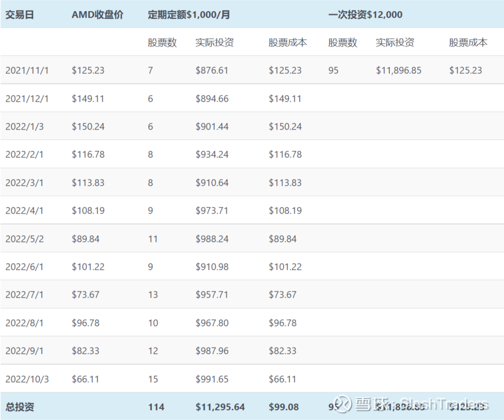Viewport: 504px width, 420px height.
Task: Click the $11,295.64 total investment cell
Action: pyautogui.click(x=220, y=407)
